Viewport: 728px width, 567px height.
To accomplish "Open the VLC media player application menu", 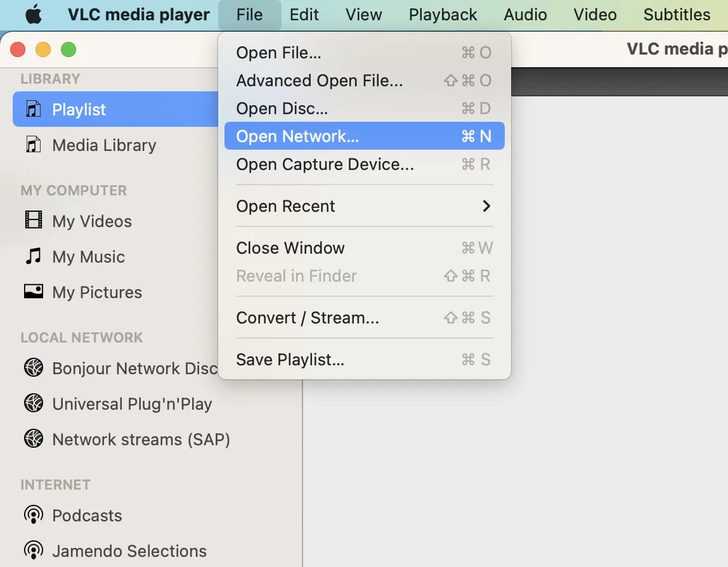I will 139,15.
